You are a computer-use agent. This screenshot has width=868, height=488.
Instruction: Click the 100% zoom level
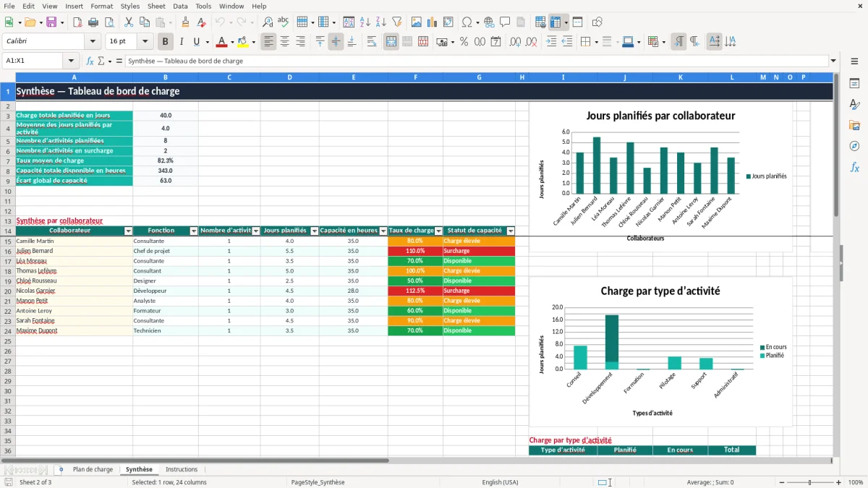coord(856,482)
